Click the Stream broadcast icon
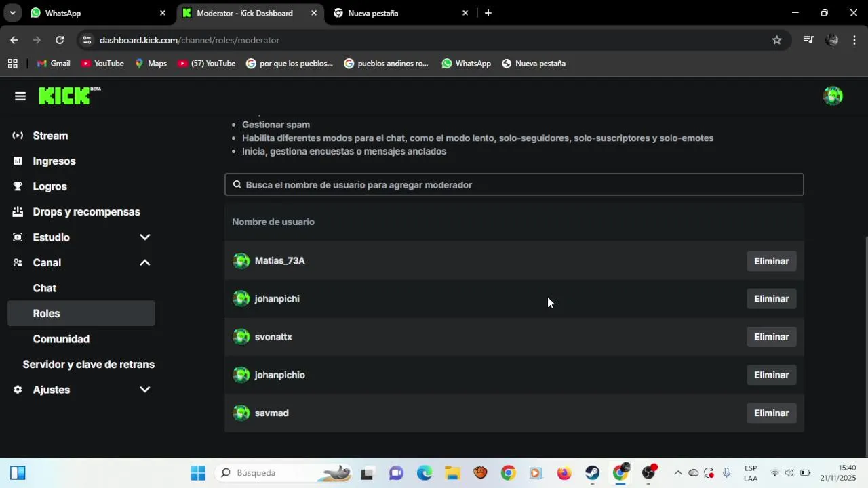 18,136
